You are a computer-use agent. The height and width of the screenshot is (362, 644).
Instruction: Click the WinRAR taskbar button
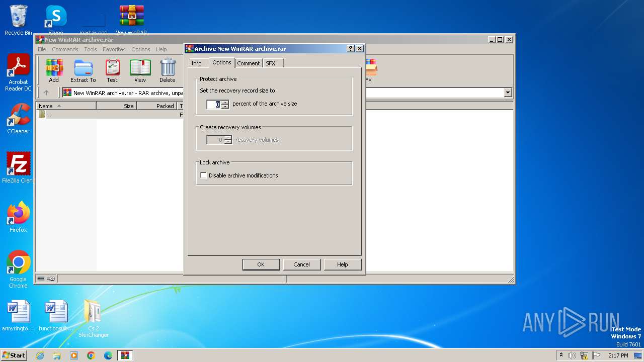125,355
